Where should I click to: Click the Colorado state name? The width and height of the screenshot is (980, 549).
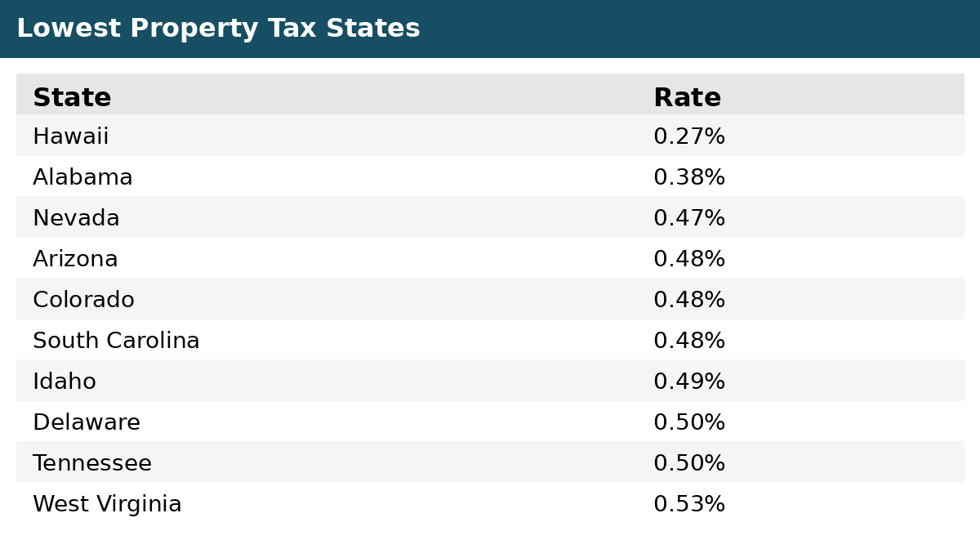pyautogui.click(x=83, y=300)
